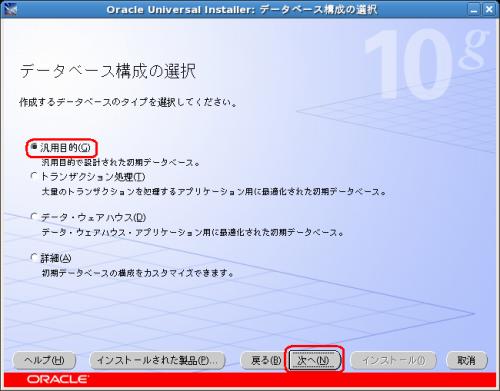Open help with the ヘルプ(H) button
500x391 pixels.
[x=44, y=360]
